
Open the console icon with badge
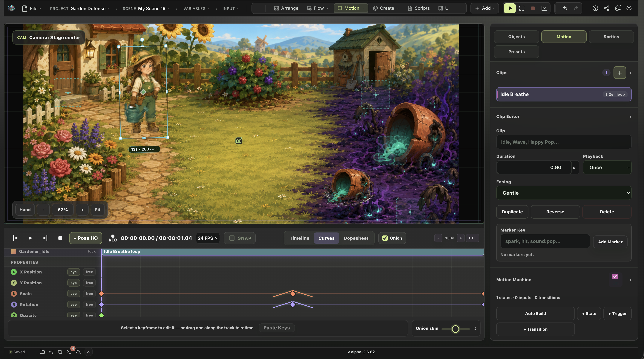(x=69, y=352)
